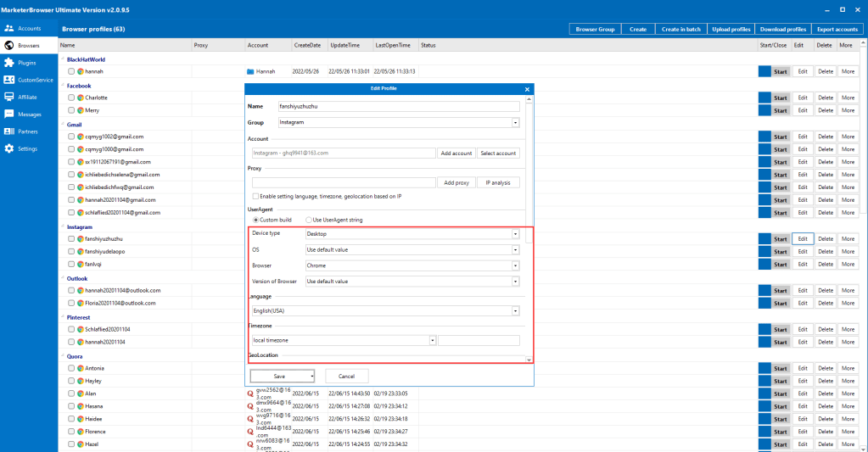Open the Settings gear icon in sidebar

pos(10,149)
